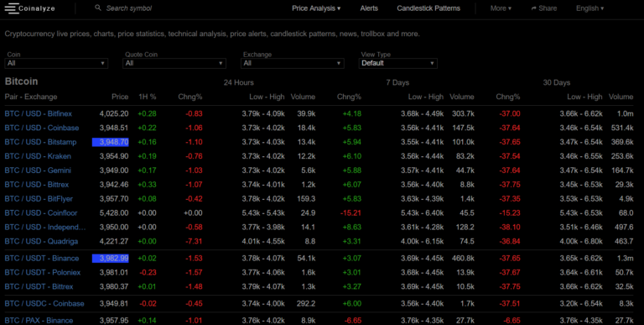Click highlighted Bitstamp price 3,948.70
The width and height of the screenshot is (644, 325).
[x=111, y=142]
